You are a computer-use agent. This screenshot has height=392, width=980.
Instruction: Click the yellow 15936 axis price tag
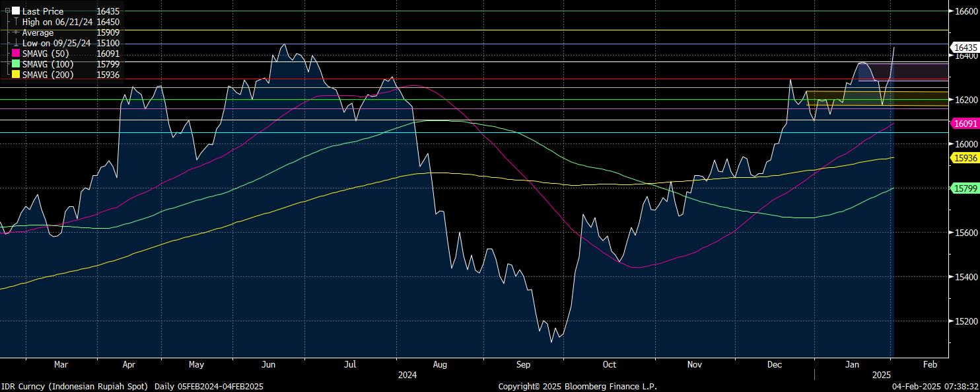965,157
